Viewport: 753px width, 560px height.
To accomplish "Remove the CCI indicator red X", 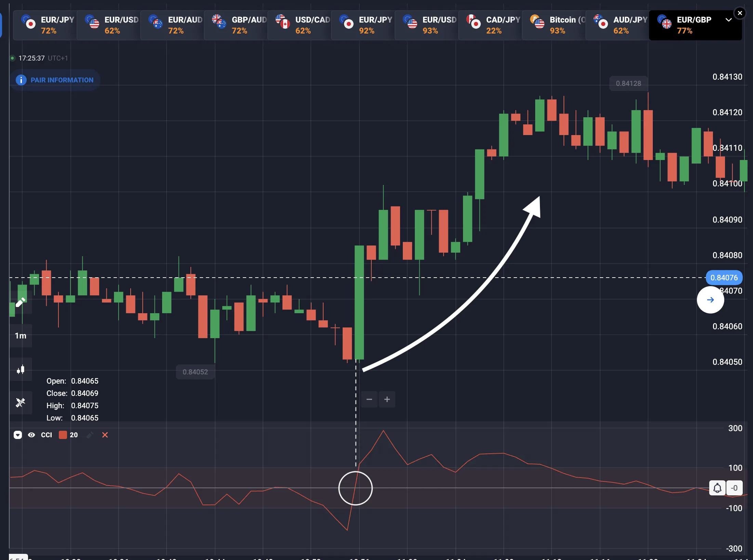I will point(105,435).
